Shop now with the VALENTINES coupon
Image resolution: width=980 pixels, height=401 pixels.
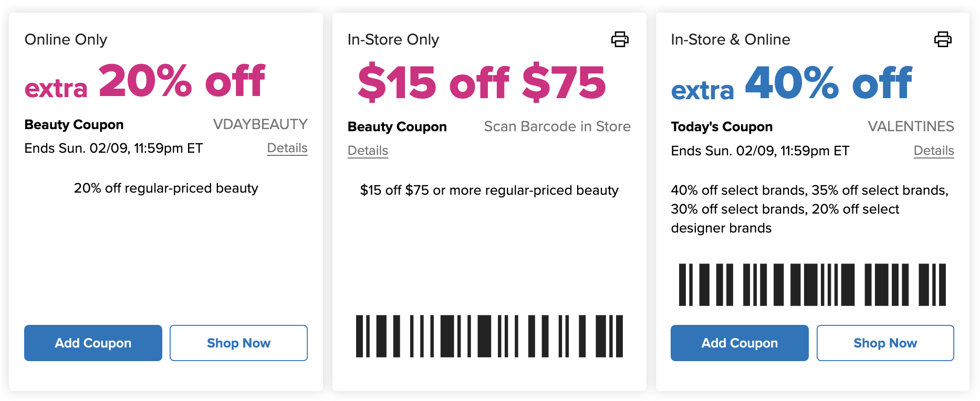[x=885, y=343]
